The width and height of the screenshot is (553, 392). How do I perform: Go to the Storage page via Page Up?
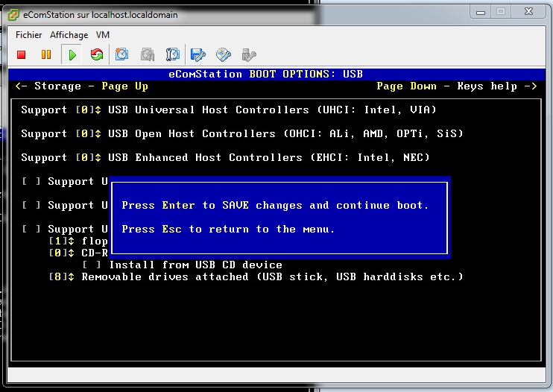coord(82,86)
